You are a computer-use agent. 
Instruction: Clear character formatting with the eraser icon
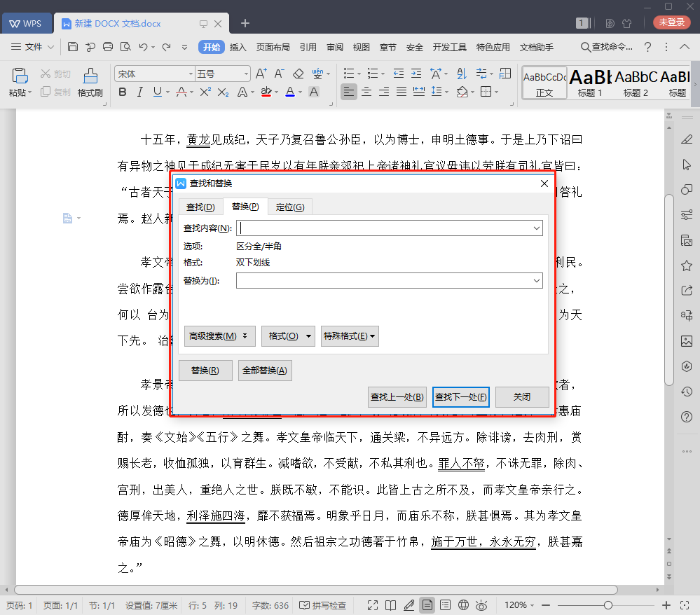point(298,73)
